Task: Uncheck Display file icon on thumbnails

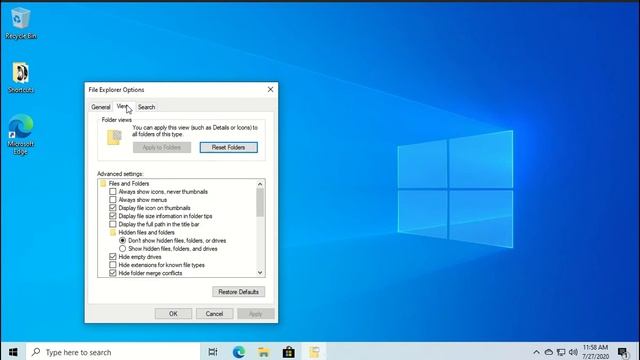Action: click(x=113, y=208)
